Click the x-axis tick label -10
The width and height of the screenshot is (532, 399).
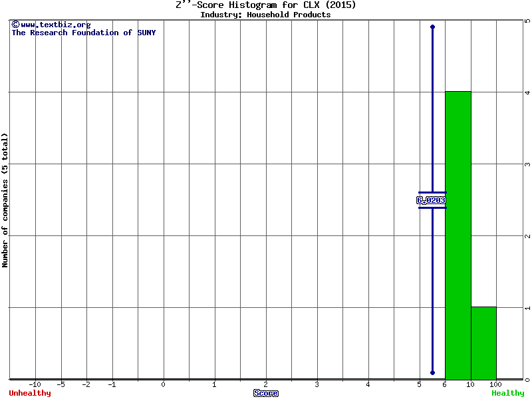[x=35, y=384]
